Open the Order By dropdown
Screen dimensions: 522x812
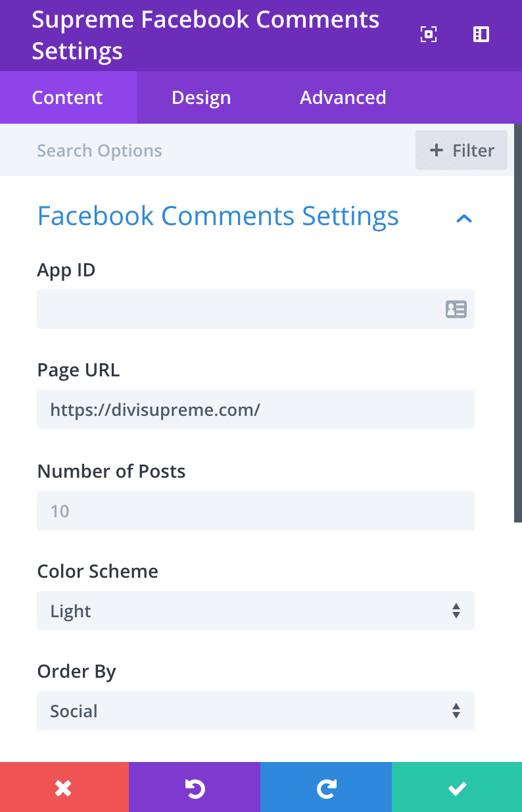[x=256, y=711]
